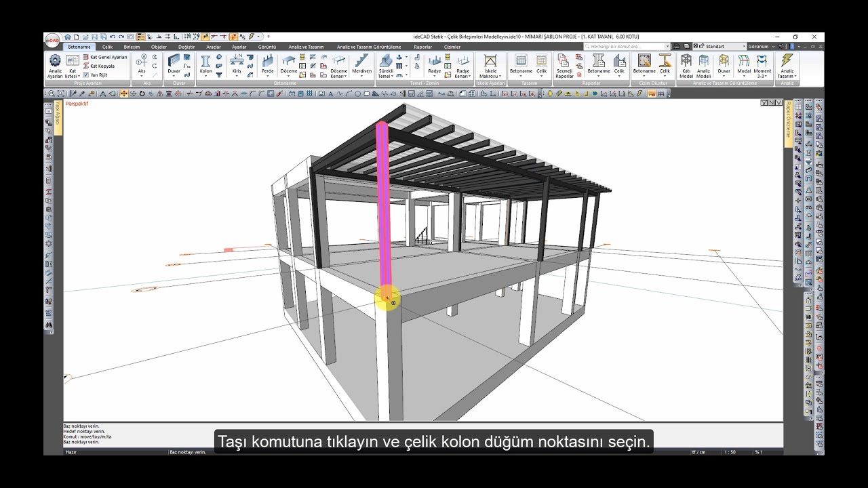Open the Rapor Önizleme side panel tab
Image resolution: width=868 pixels, height=488 pixels.
(788, 123)
